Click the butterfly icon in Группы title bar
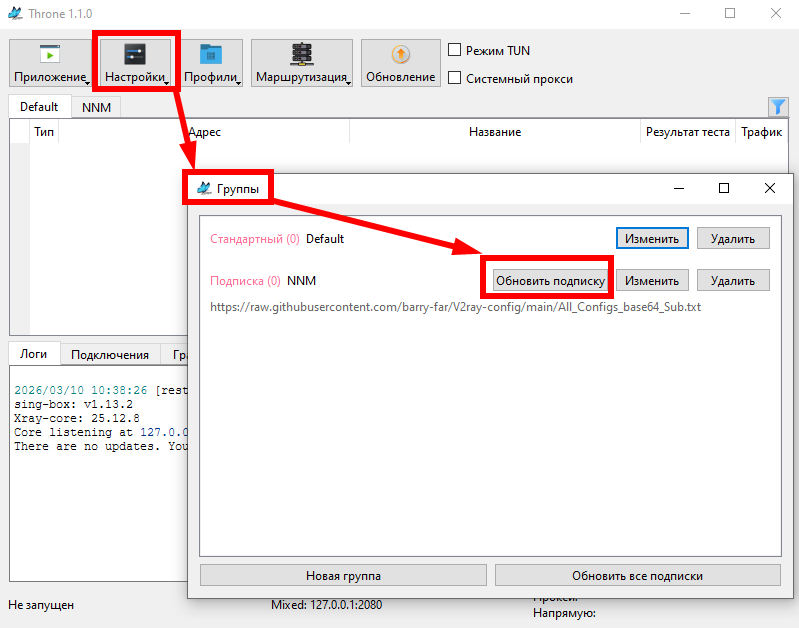 tap(204, 188)
